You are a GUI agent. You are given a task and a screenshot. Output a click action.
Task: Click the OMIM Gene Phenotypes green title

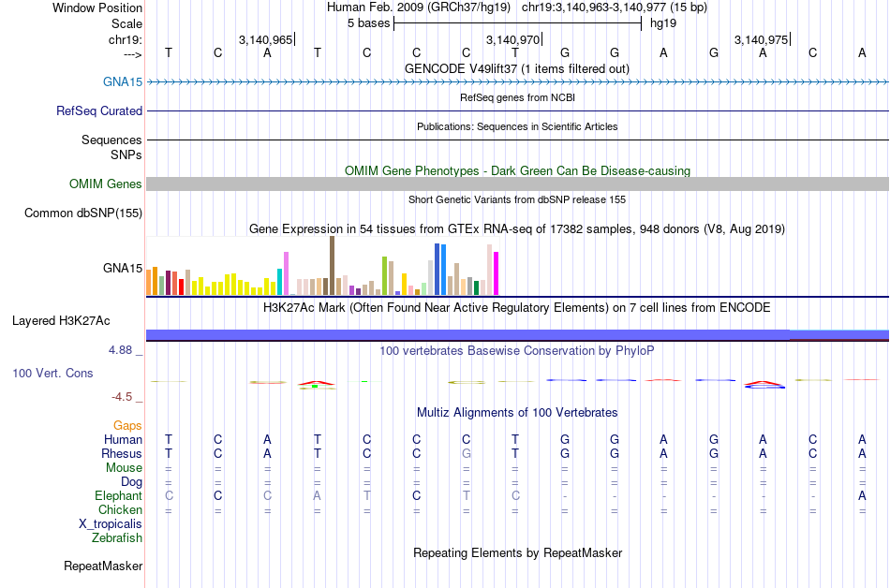point(517,170)
